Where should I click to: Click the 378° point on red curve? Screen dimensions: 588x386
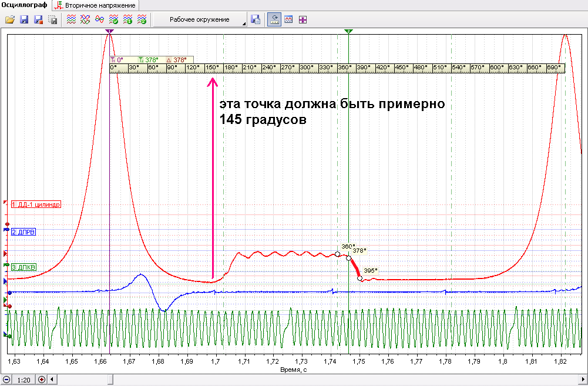(349, 258)
